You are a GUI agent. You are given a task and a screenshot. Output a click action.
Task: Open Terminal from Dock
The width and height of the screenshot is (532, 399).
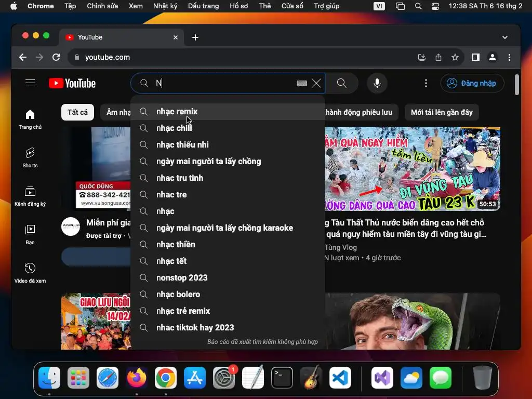282,378
